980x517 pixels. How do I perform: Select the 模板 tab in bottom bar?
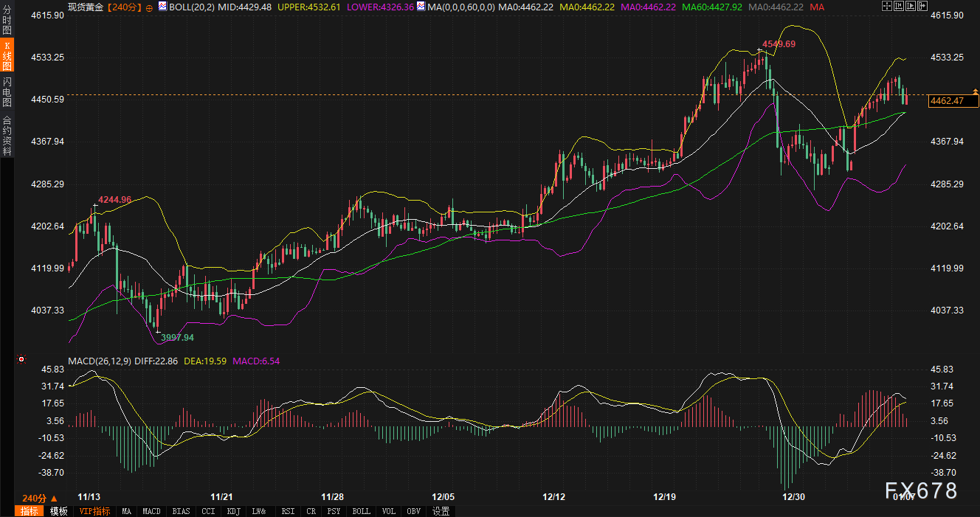click(x=58, y=511)
